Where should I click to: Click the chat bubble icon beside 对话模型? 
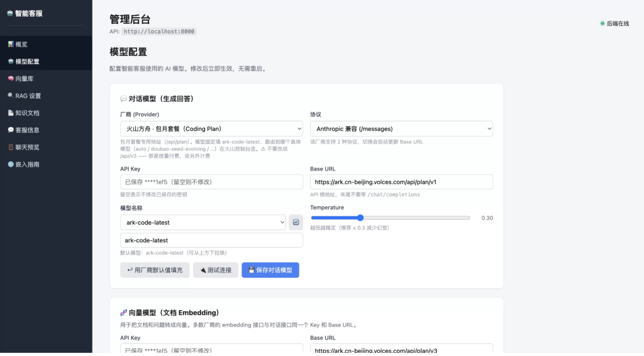coord(123,99)
